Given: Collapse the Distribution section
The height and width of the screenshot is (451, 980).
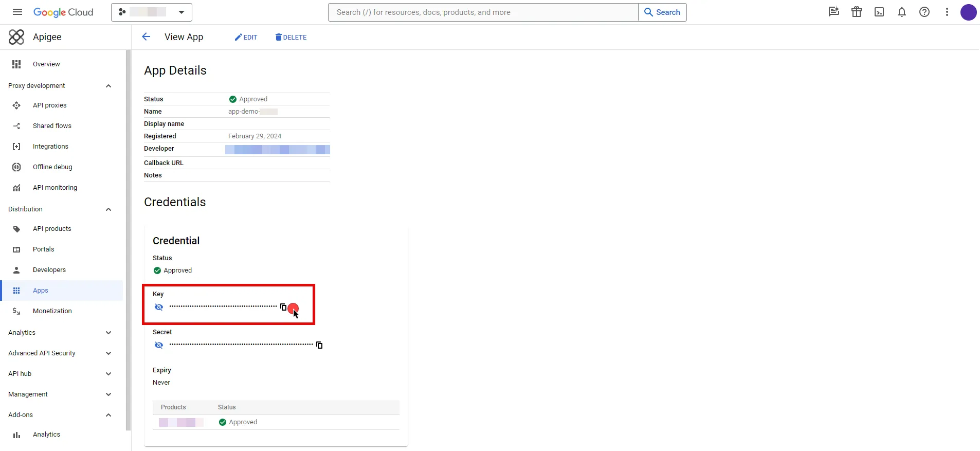Looking at the screenshot, I should pyautogui.click(x=108, y=209).
